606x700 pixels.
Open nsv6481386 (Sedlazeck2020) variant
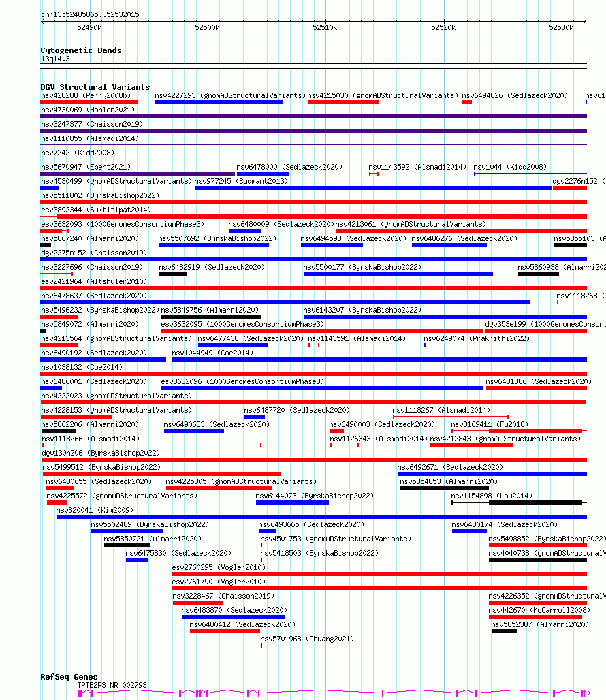click(536, 388)
